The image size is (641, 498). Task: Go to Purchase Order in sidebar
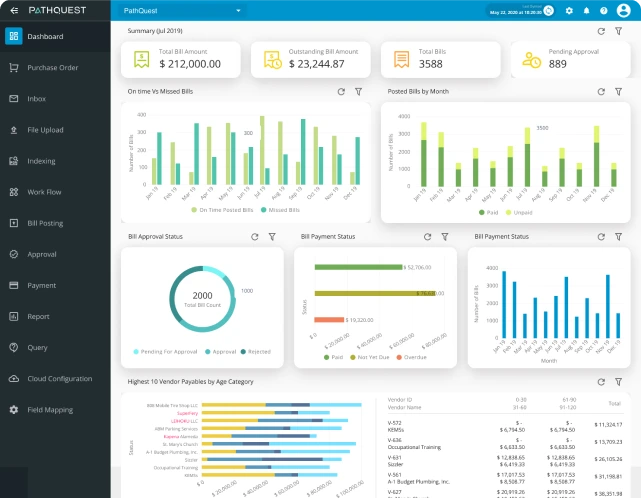53,68
